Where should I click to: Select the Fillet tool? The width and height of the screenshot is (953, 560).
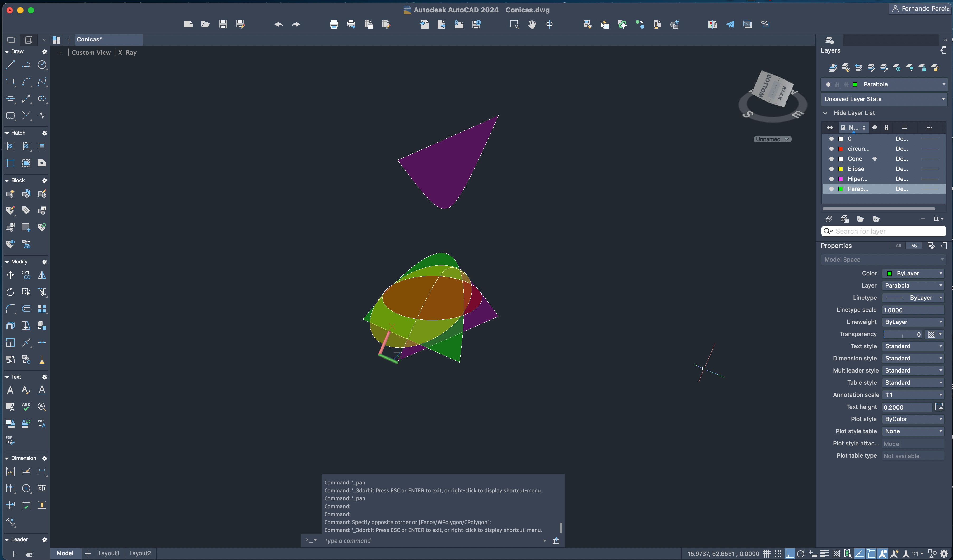[x=10, y=309]
